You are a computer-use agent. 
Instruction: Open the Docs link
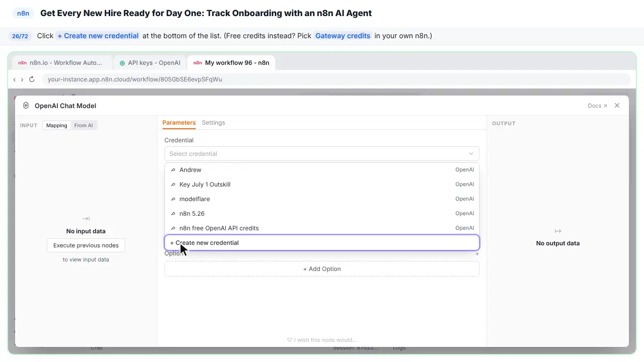(x=597, y=106)
